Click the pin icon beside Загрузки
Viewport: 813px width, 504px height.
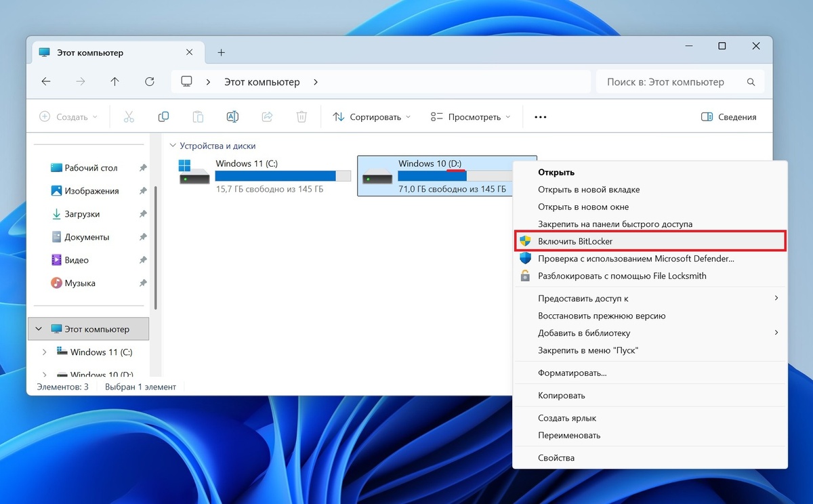(142, 214)
